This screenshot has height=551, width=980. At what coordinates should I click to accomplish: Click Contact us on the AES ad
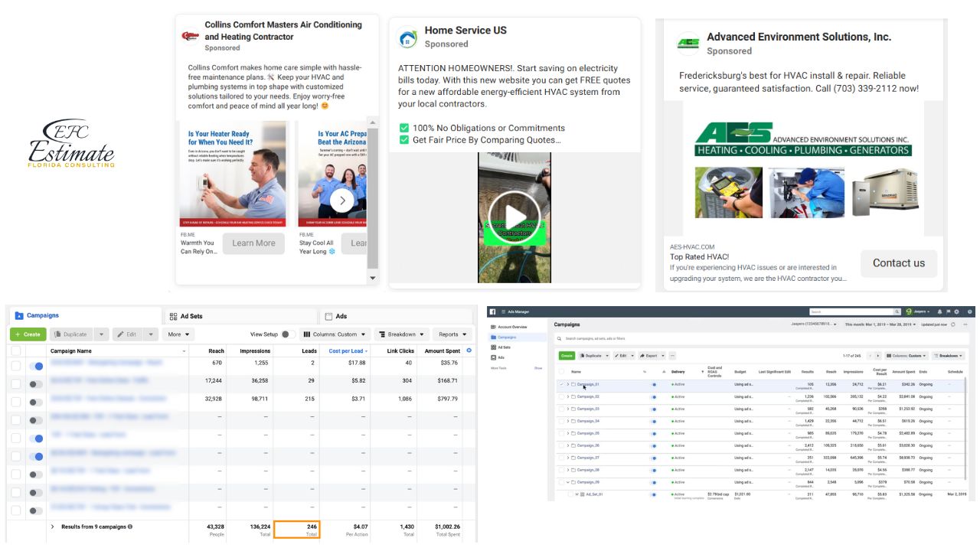click(899, 262)
